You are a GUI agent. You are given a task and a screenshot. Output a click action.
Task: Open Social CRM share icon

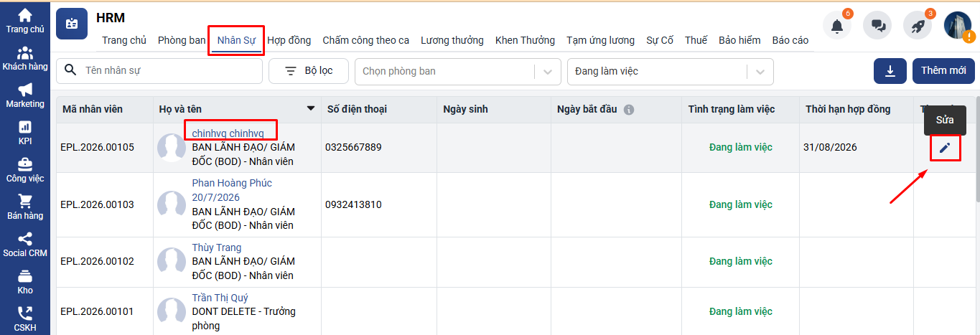pyautogui.click(x=25, y=245)
